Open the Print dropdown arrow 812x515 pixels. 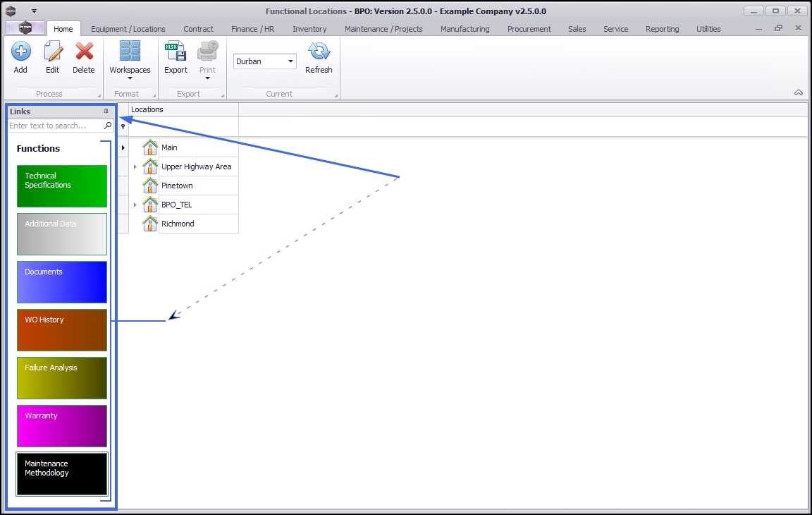click(208, 79)
